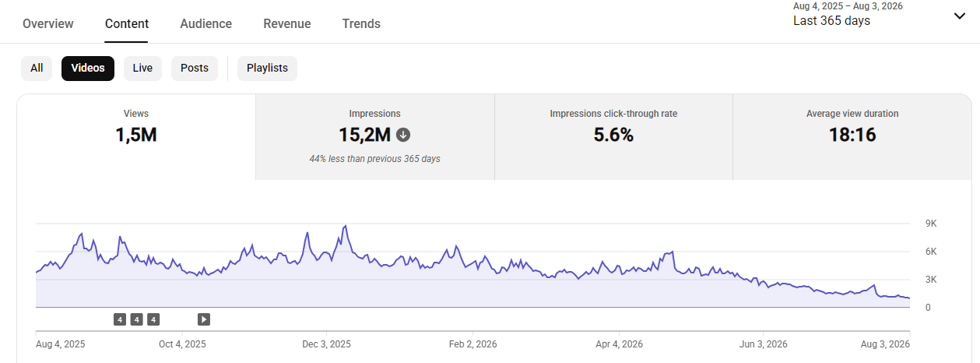980x363 pixels.
Task: Filter content by 'Live'
Action: (142, 68)
